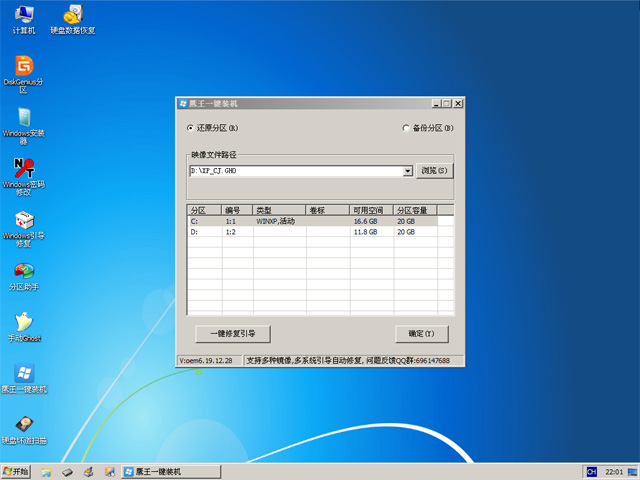640x480 pixels.
Task: Open the 开始 Start menu
Action: (x=16, y=471)
